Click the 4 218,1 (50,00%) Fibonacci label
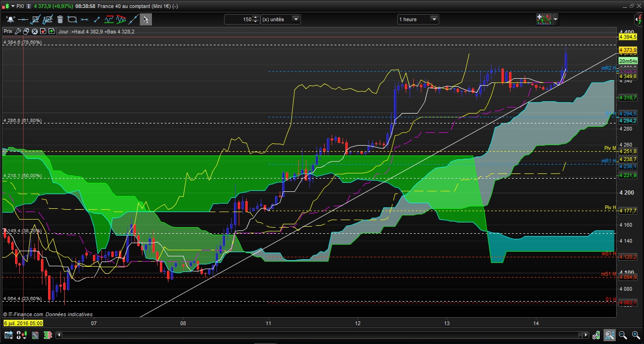Viewport: 644px width, 344px height. click(x=22, y=176)
